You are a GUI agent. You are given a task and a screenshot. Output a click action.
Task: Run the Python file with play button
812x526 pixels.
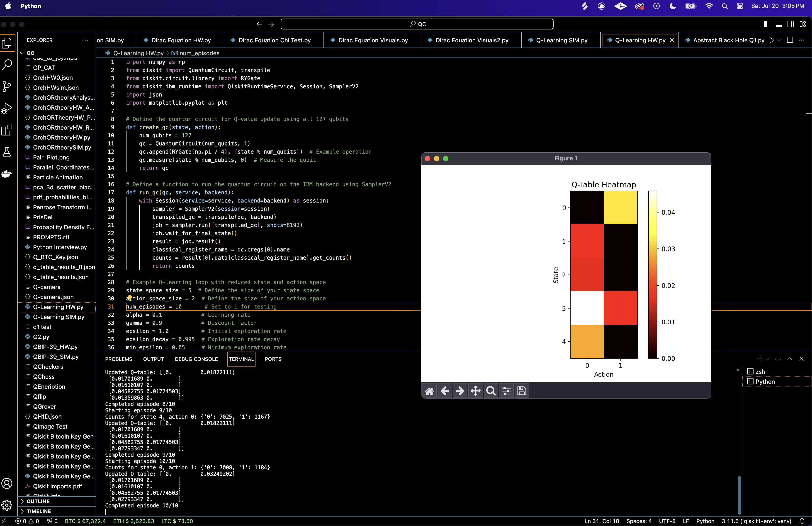pyautogui.click(x=772, y=40)
